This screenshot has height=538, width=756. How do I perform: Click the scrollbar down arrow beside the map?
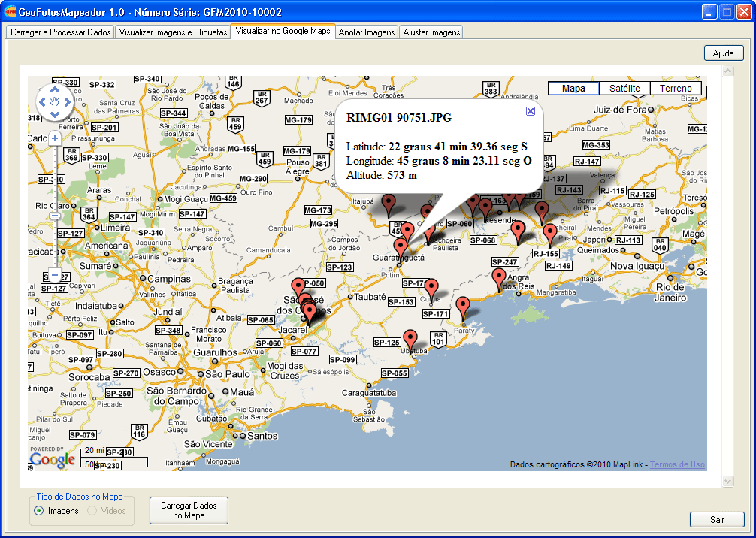pos(727,481)
